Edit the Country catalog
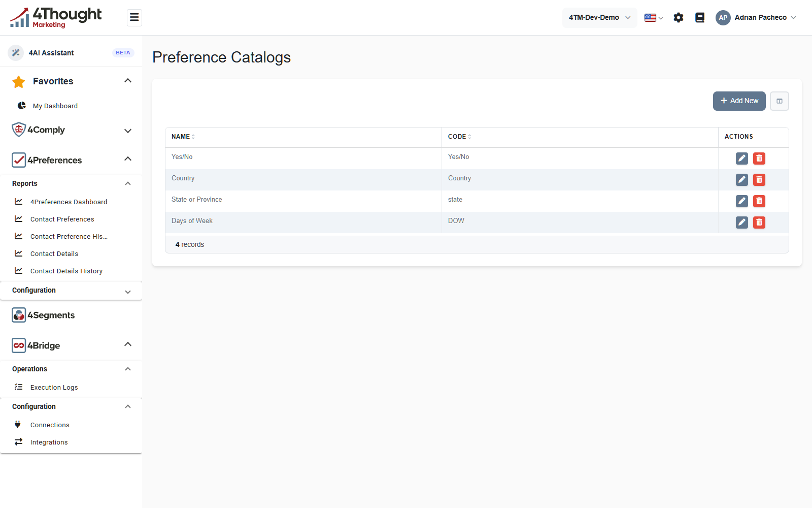The width and height of the screenshot is (812, 508). [x=742, y=180]
